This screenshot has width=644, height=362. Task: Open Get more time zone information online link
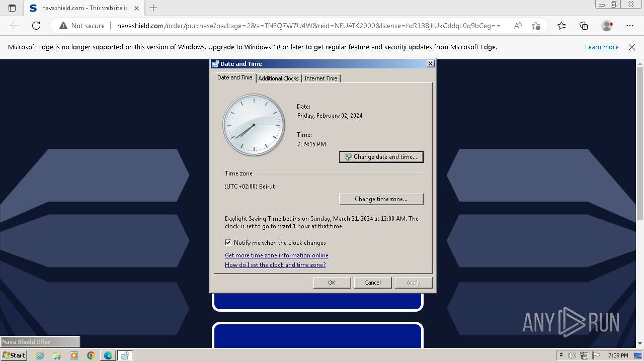click(277, 255)
